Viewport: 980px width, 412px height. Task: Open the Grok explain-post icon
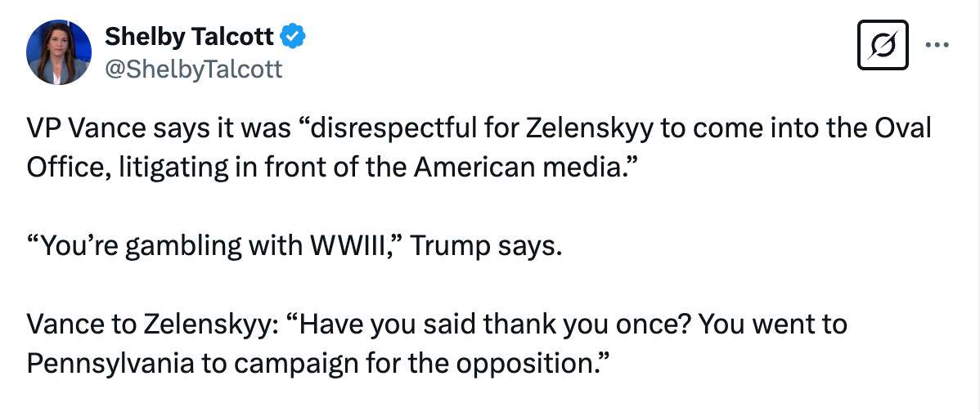[883, 45]
